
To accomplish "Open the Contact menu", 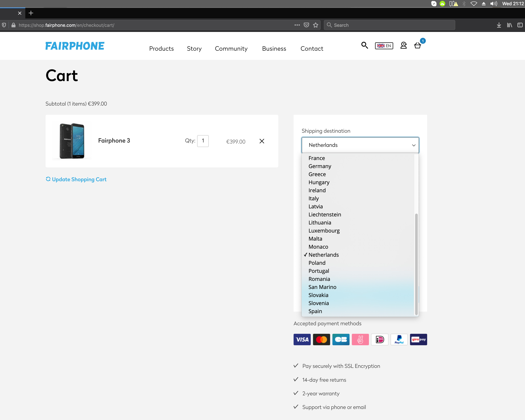I will coord(312,49).
